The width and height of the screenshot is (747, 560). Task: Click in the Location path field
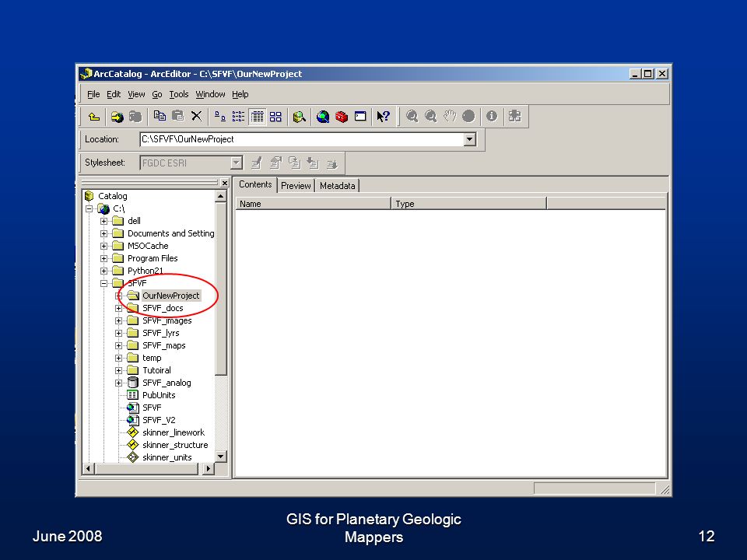[x=302, y=139]
